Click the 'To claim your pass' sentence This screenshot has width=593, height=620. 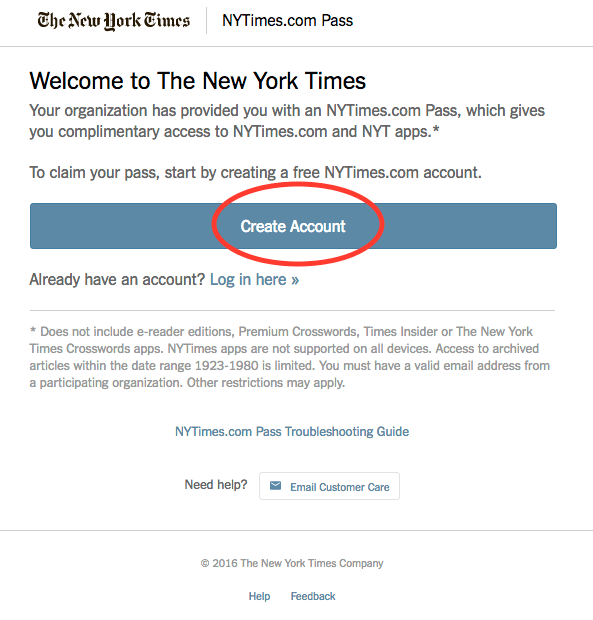[256, 173]
